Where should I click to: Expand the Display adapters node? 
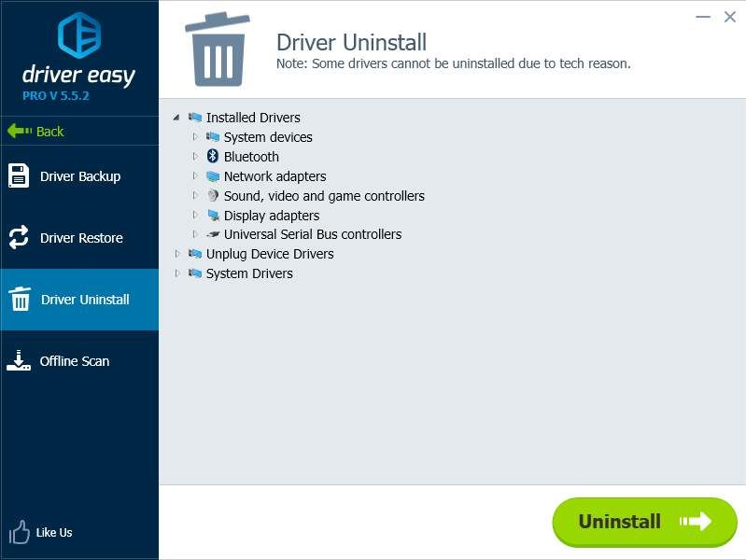pyautogui.click(x=195, y=215)
